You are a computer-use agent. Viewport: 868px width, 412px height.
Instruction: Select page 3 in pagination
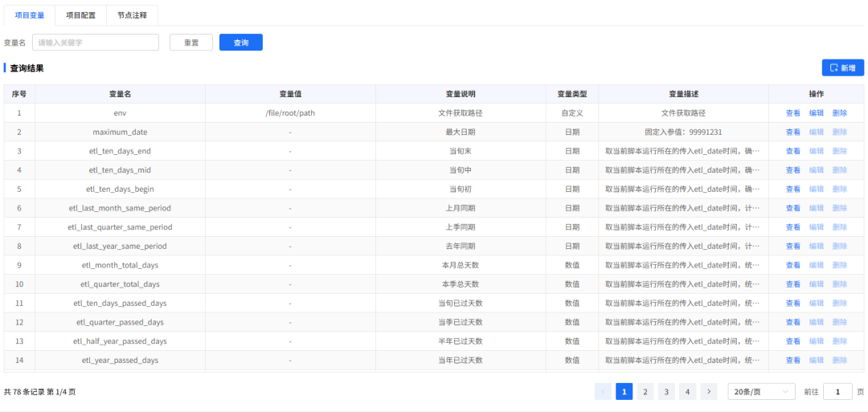(x=666, y=392)
